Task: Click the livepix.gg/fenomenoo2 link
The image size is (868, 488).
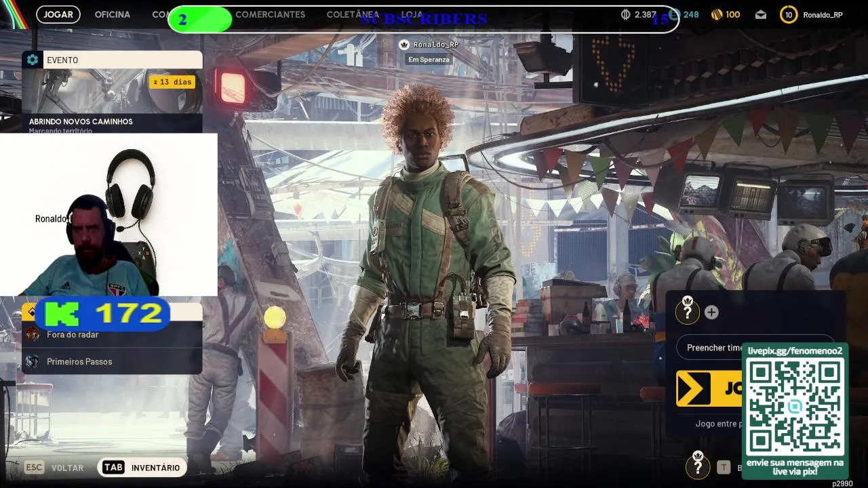Action: click(x=795, y=351)
